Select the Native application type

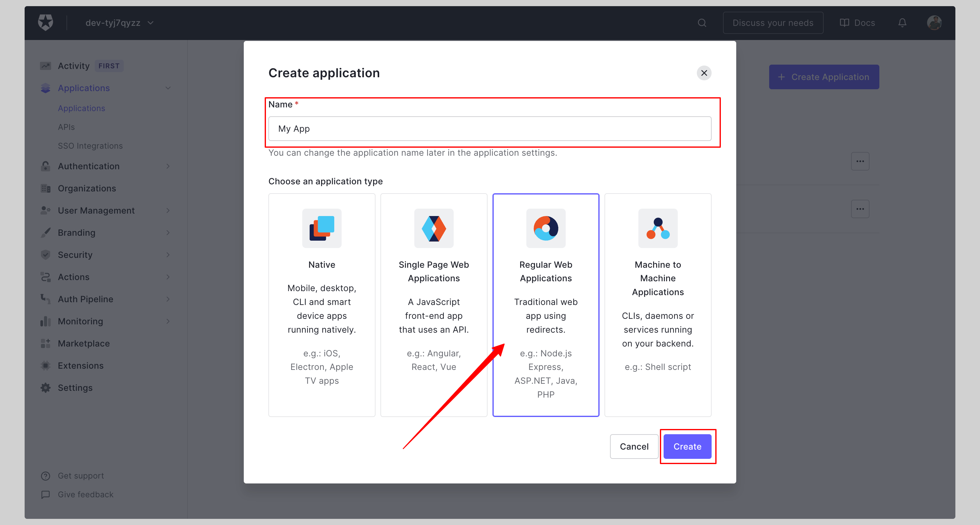coord(321,304)
